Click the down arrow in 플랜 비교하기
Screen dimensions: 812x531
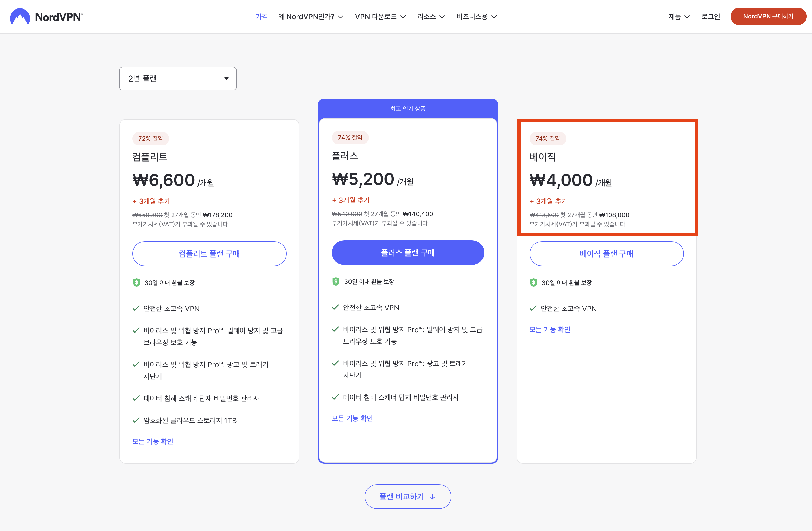click(433, 497)
